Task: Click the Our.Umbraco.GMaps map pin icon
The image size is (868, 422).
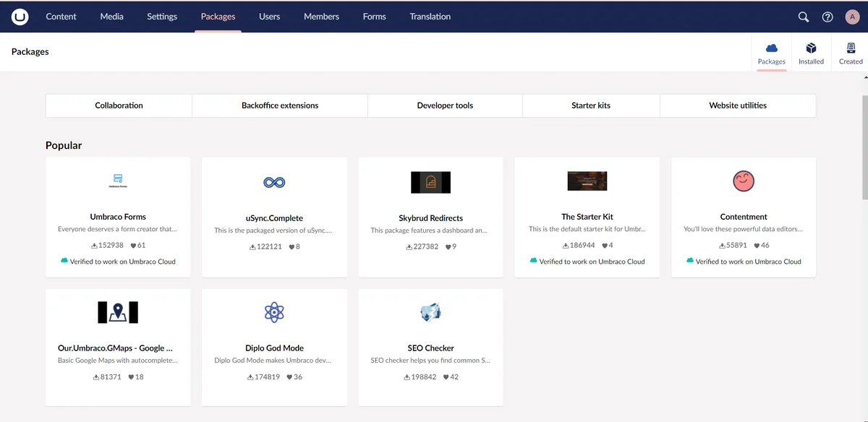Action: coord(118,312)
